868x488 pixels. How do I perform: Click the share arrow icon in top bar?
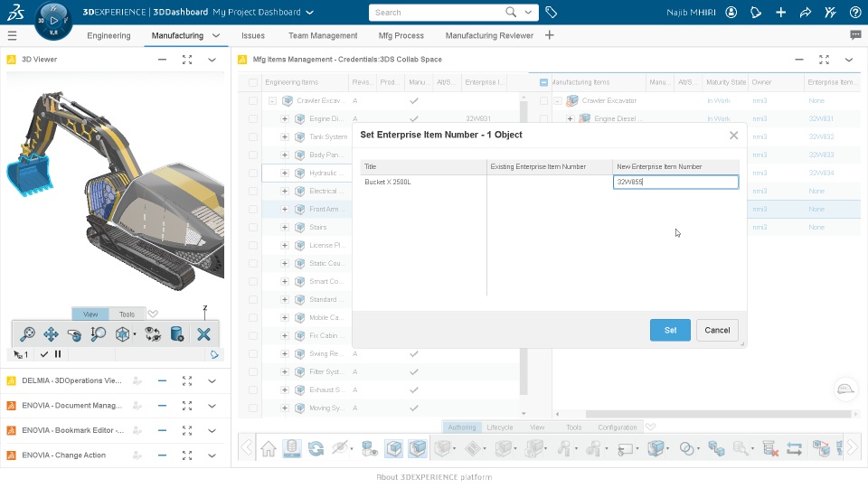(806, 12)
